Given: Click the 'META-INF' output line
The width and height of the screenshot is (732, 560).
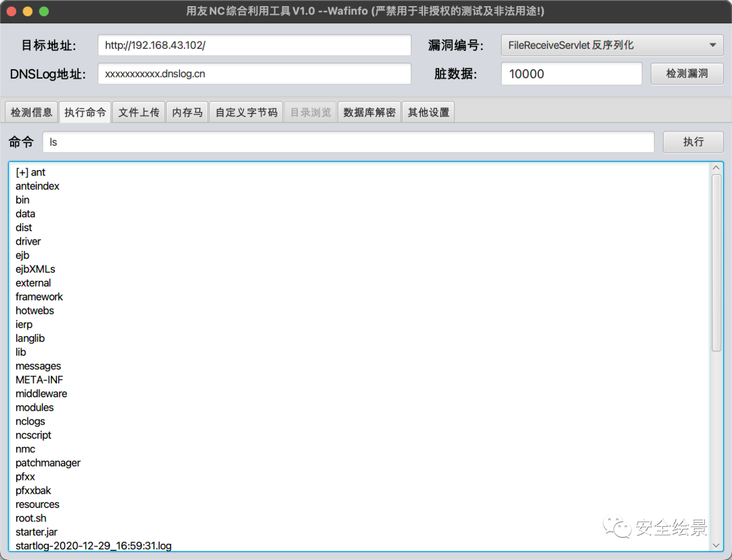Looking at the screenshot, I should [39, 380].
